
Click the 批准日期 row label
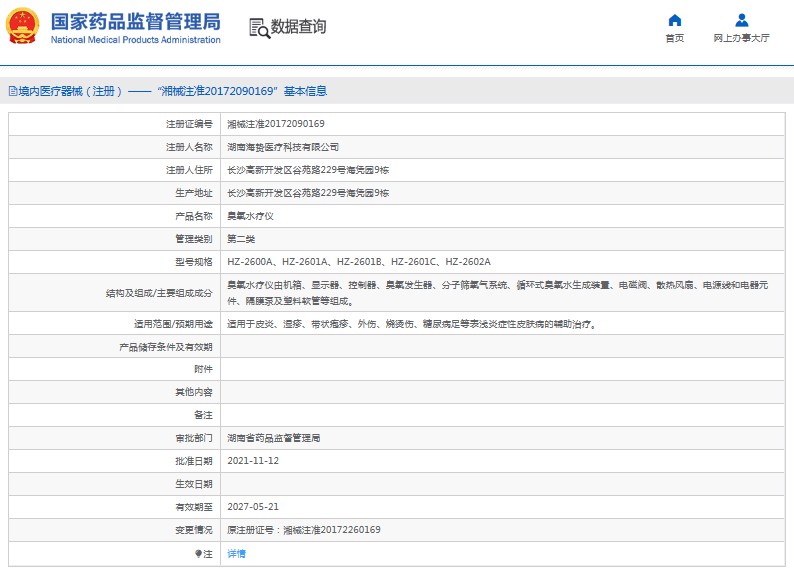point(194,461)
